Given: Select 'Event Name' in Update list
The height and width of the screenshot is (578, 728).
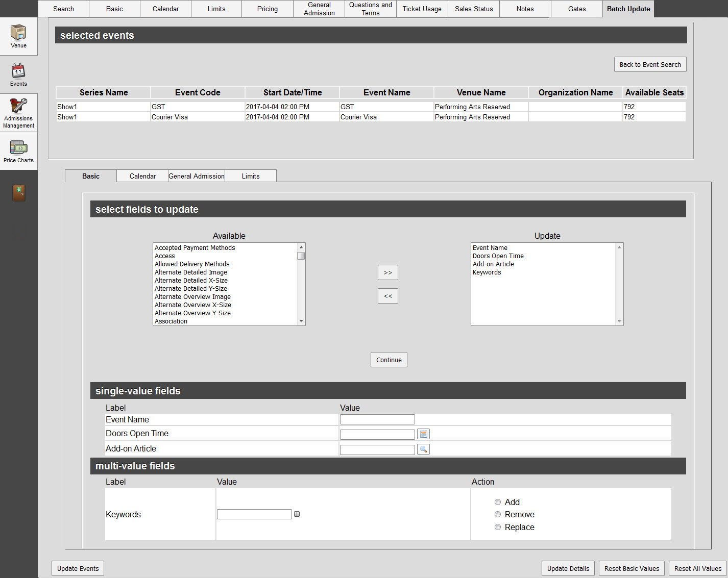Looking at the screenshot, I should 490,248.
